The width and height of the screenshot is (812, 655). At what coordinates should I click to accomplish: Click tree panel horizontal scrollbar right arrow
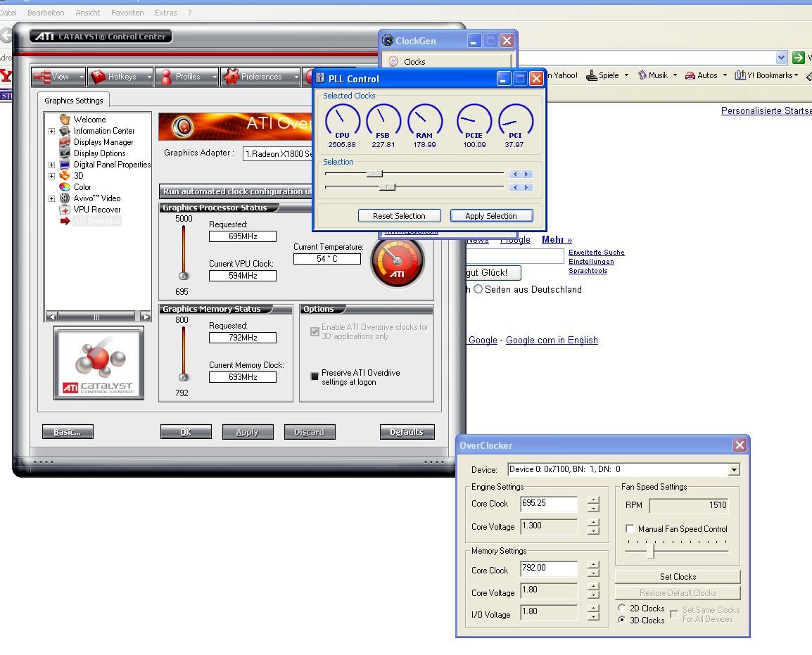coord(146,316)
